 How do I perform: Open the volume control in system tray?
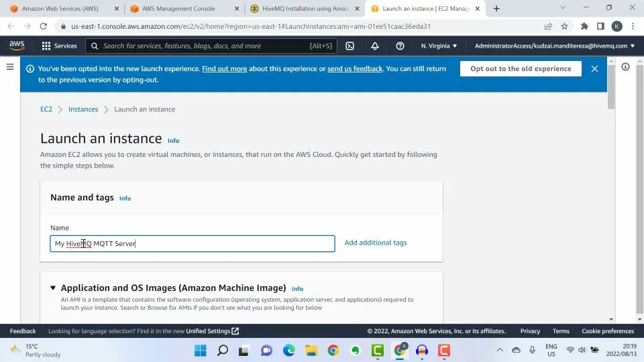(x=582, y=350)
